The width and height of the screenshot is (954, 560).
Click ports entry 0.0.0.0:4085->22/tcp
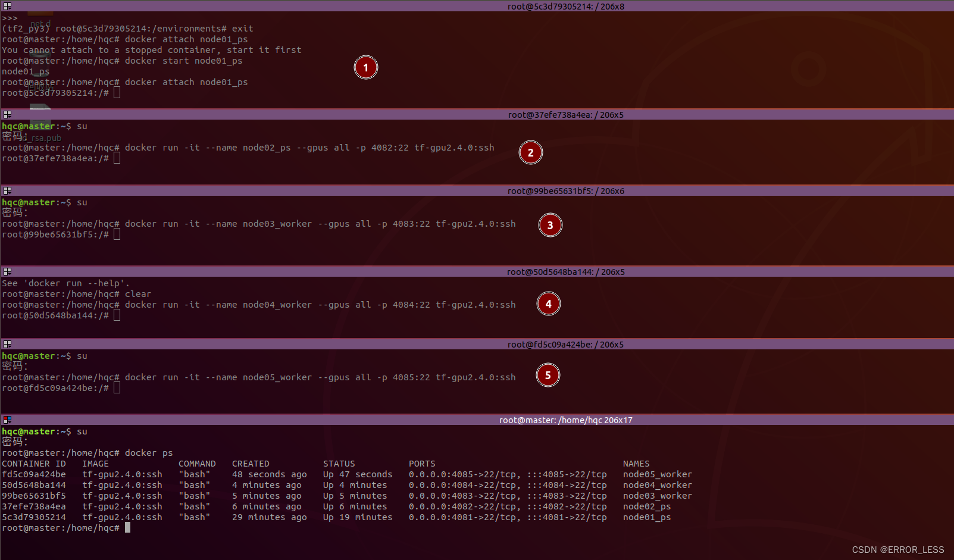465,474
